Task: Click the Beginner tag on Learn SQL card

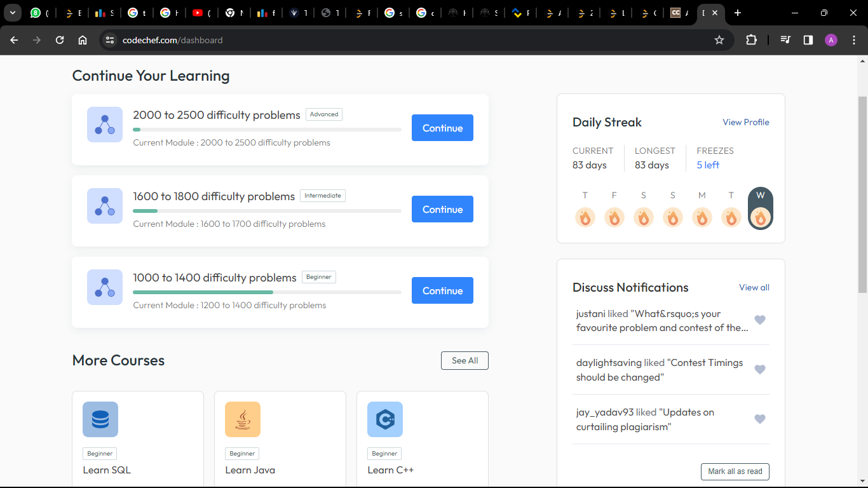Action: coord(100,454)
